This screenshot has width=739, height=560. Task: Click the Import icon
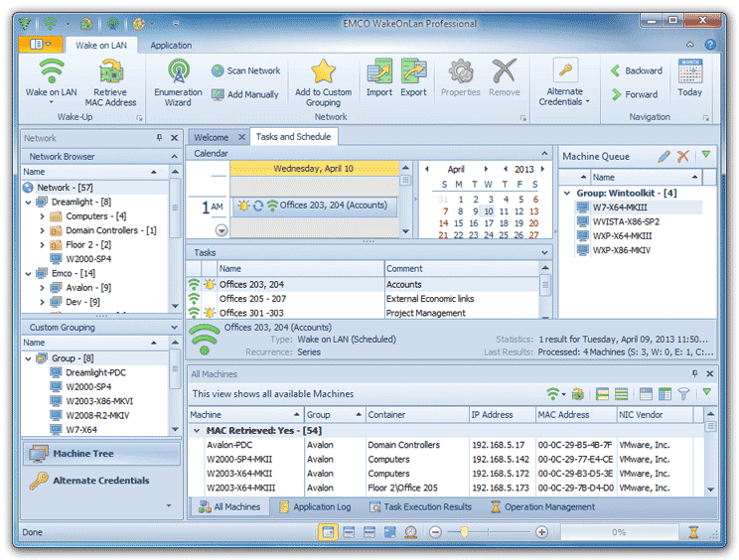click(x=379, y=71)
